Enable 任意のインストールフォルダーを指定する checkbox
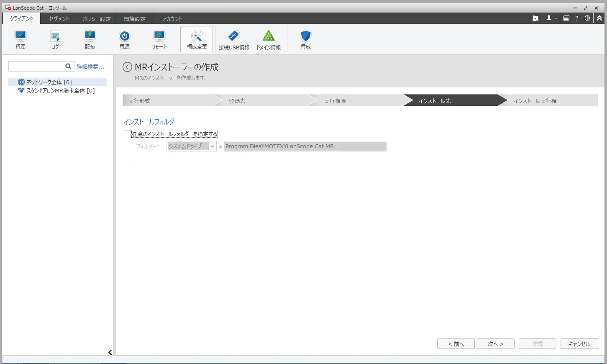This screenshot has width=607, height=364. (127, 134)
